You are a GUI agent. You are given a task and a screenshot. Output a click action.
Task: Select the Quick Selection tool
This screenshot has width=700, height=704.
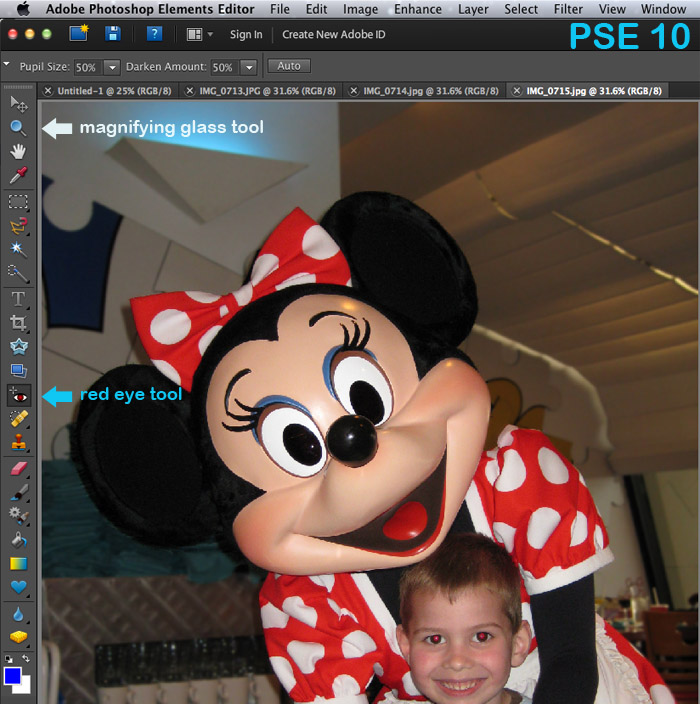[18, 273]
